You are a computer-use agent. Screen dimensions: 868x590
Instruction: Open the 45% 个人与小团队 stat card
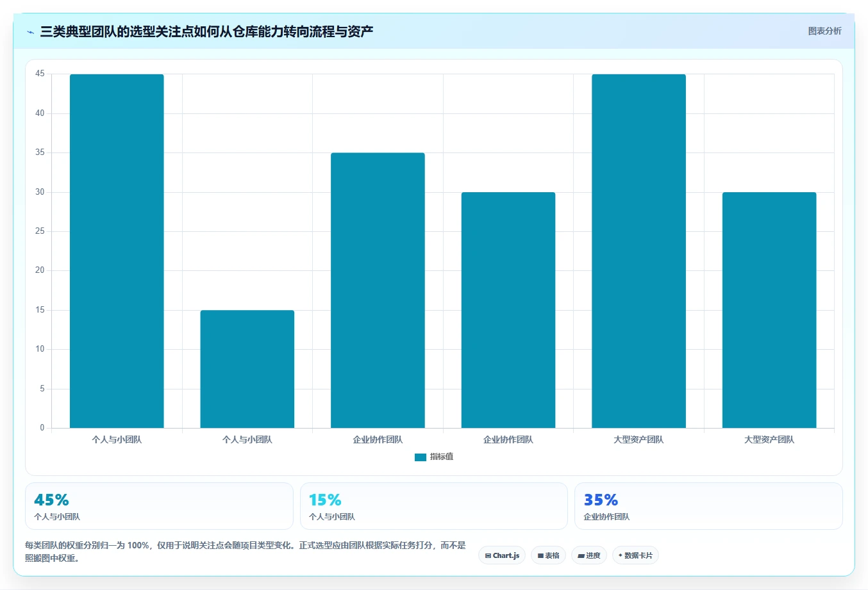coord(159,506)
